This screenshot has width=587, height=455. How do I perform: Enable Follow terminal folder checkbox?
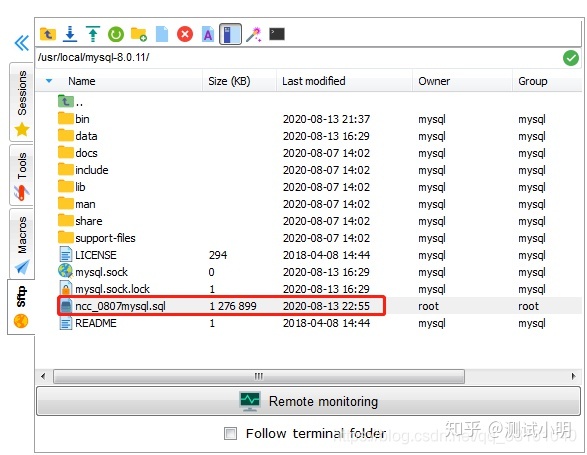(230, 434)
